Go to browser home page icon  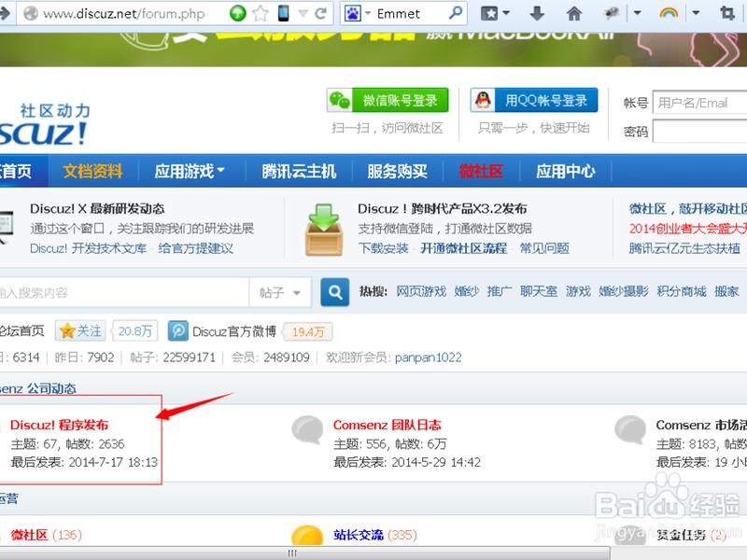pyautogui.click(x=574, y=13)
